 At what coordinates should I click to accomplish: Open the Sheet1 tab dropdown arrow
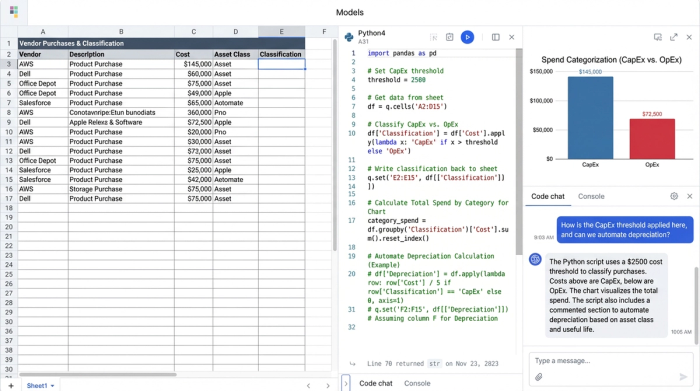(x=52, y=386)
